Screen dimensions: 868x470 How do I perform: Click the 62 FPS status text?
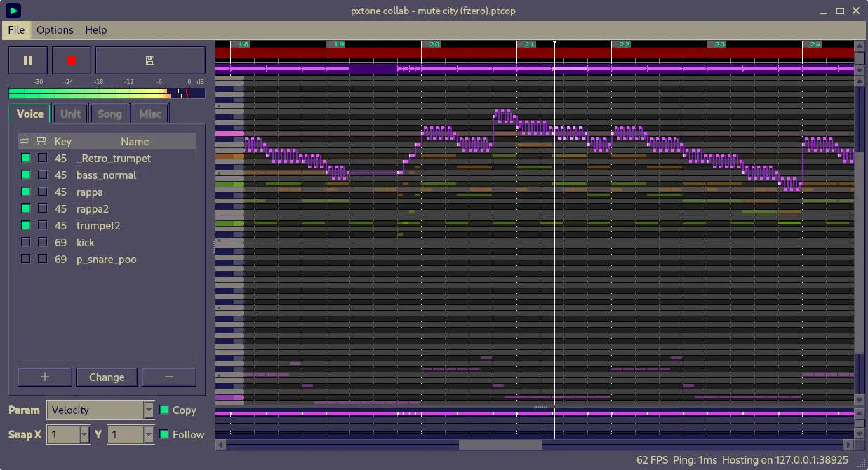652,460
